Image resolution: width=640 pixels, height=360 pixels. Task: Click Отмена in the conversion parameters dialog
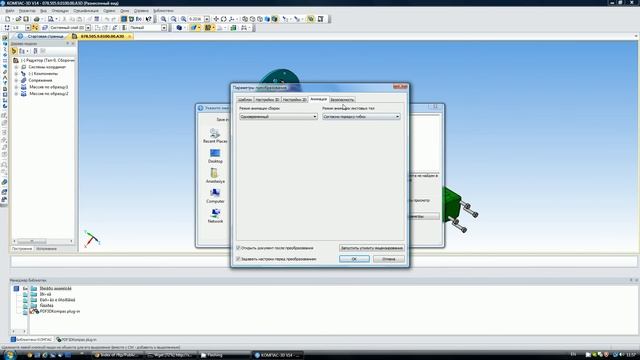(x=389, y=259)
